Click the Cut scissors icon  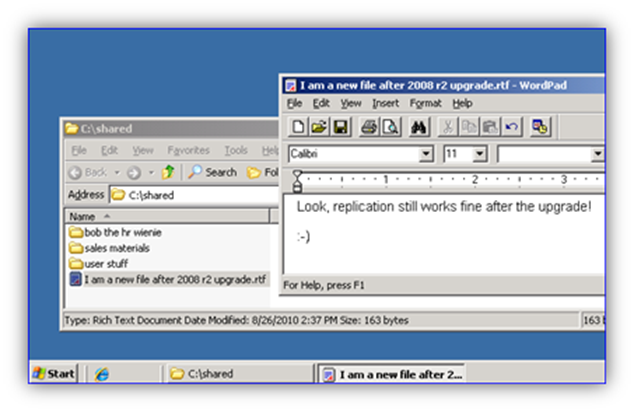[448, 127]
